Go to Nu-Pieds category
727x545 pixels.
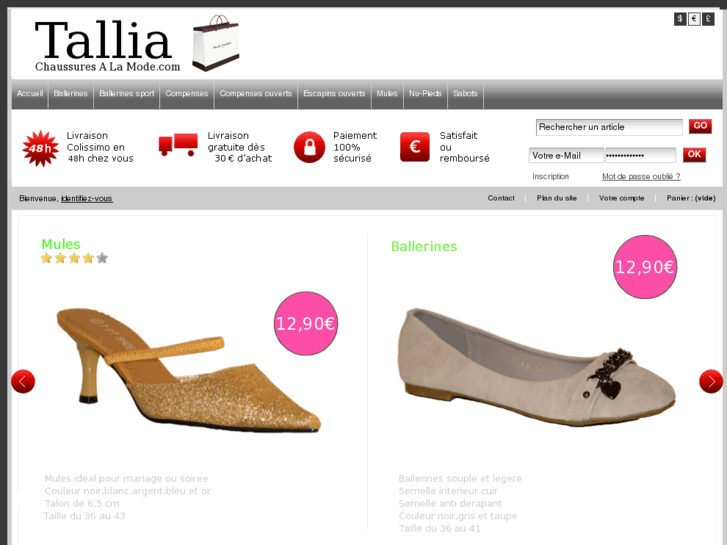click(x=425, y=94)
